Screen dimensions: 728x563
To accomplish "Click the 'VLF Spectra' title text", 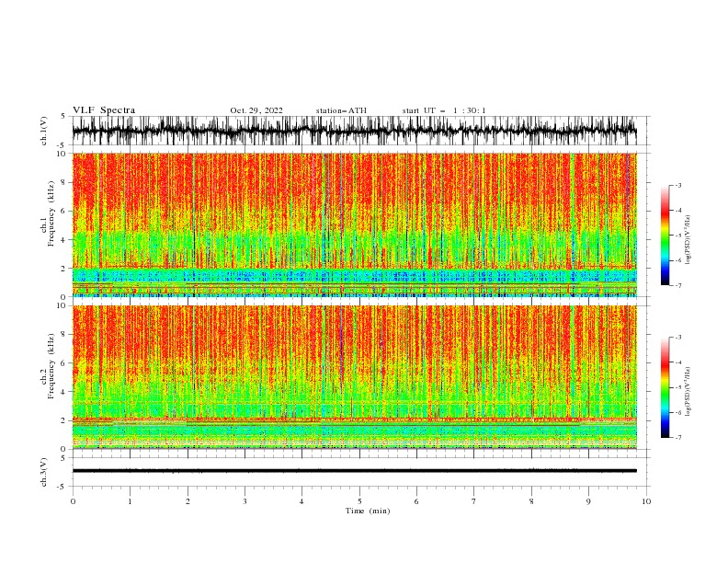I will (104, 110).
